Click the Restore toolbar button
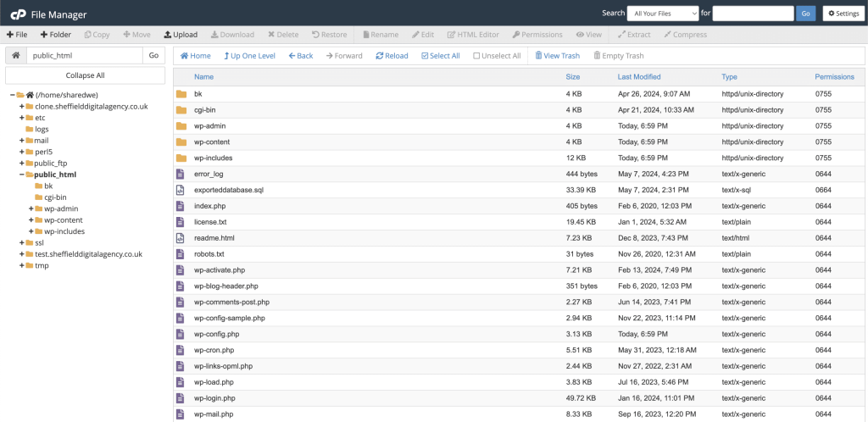The image size is (868, 422). tap(330, 34)
